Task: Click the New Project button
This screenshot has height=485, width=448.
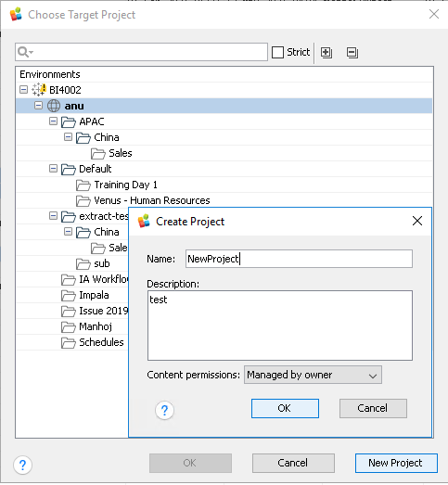Action: pyautogui.click(x=396, y=463)
